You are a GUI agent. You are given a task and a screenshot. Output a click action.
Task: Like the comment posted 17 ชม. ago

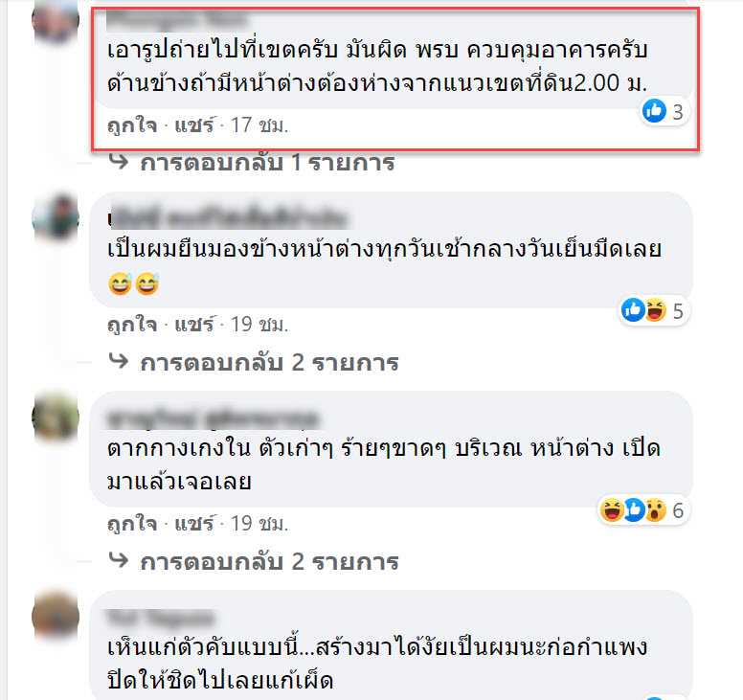[132, 125]
